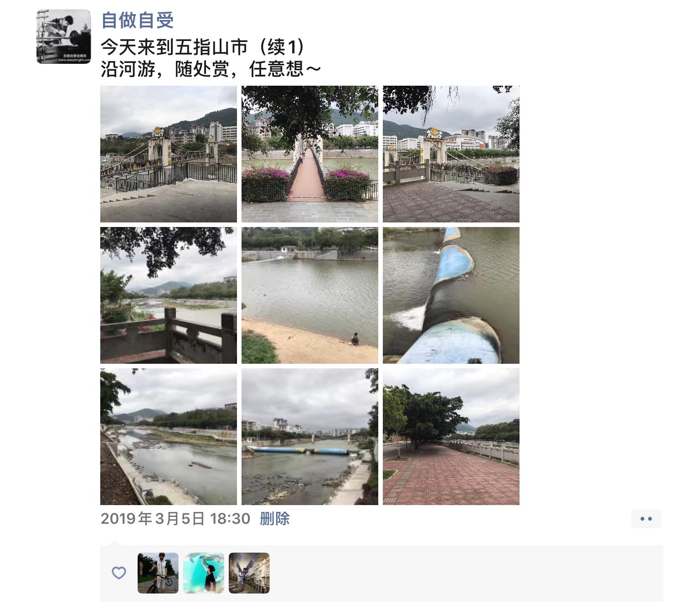
Task: Open the photo of bridge tower with paved plaza
Action: point(451,154)
